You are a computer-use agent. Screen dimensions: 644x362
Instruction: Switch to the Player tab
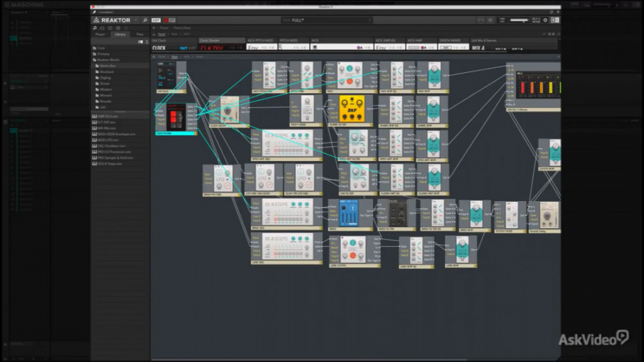(x=100, y=34)
